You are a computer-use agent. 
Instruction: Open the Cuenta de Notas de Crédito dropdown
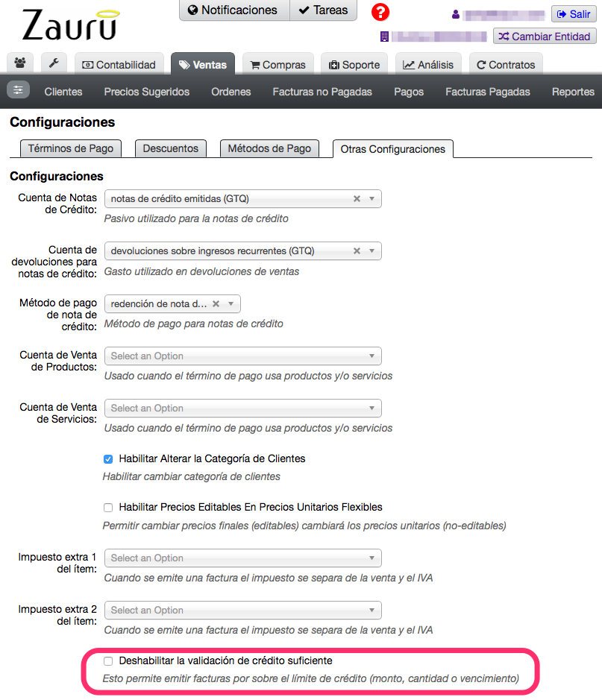(243, 198)
